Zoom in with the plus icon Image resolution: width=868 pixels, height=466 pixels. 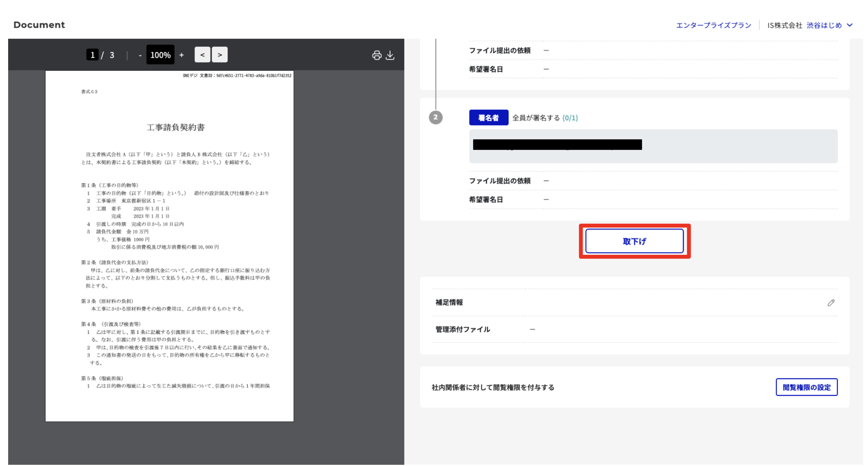click(181, 55)
